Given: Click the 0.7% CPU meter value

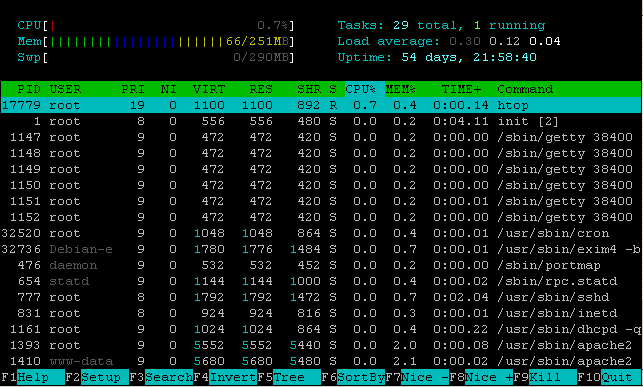Looking at the screenshot, I should coord(273,25).
